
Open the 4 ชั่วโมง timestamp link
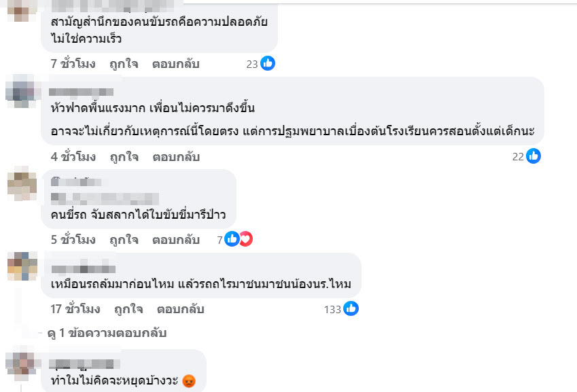tap(73, 157)
